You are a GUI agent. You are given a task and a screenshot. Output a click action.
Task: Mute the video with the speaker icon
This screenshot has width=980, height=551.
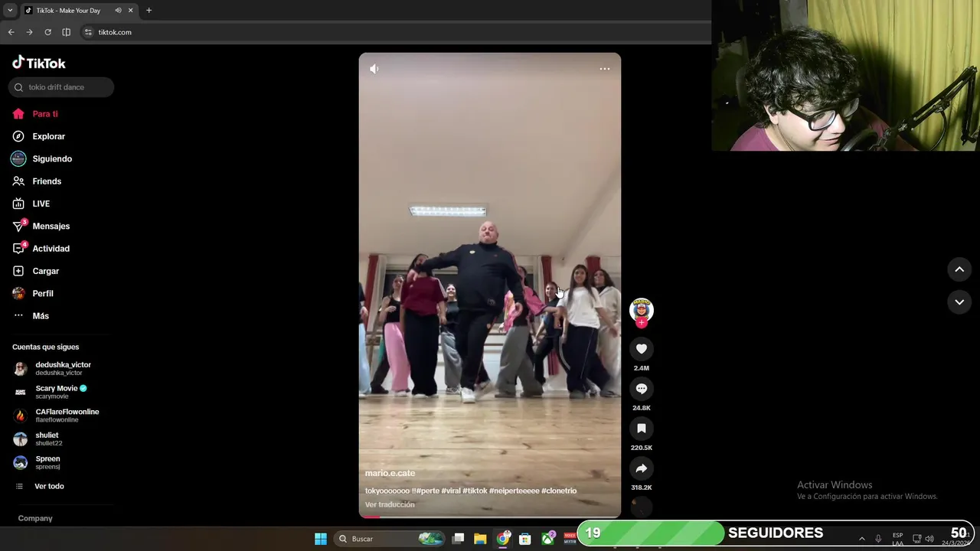point(374,69)
